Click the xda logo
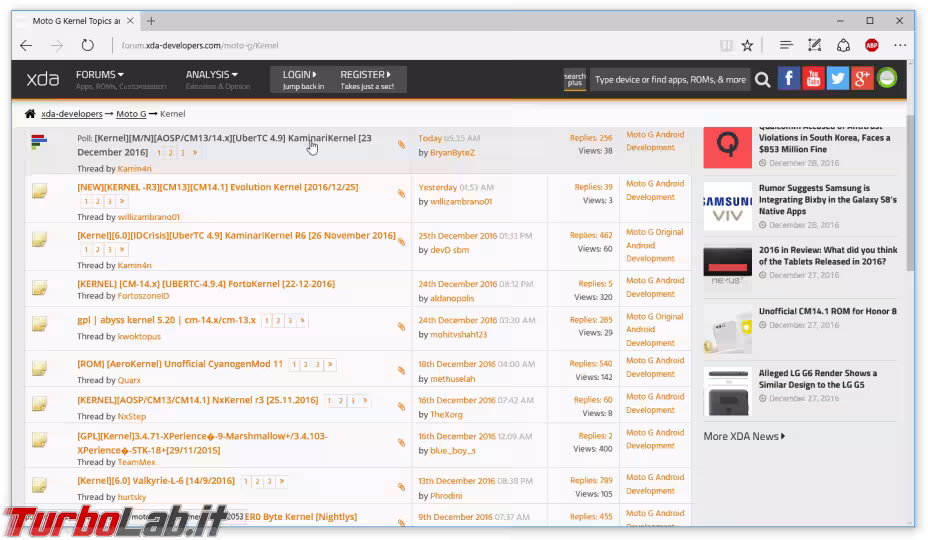Image resolution: width=928 pixels, height=540 pixels. point(43,79)
